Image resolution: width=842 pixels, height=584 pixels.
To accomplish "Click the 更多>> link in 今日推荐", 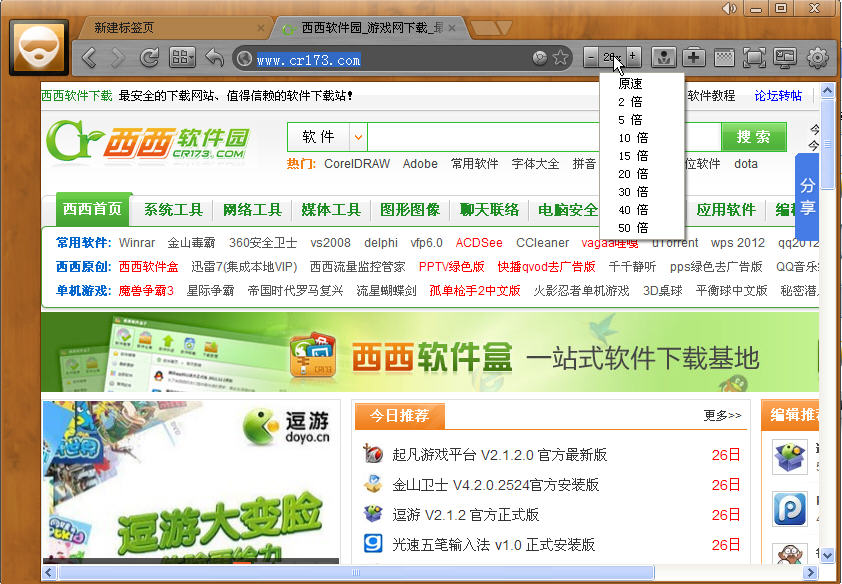I will click(x=723, y=415).
